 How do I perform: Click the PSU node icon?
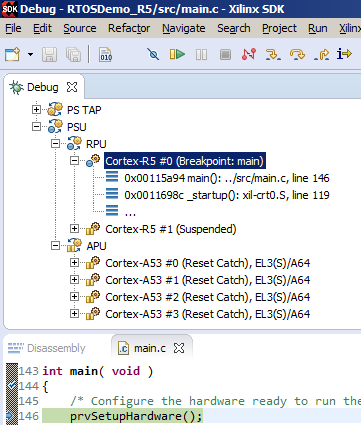point(55,126)
